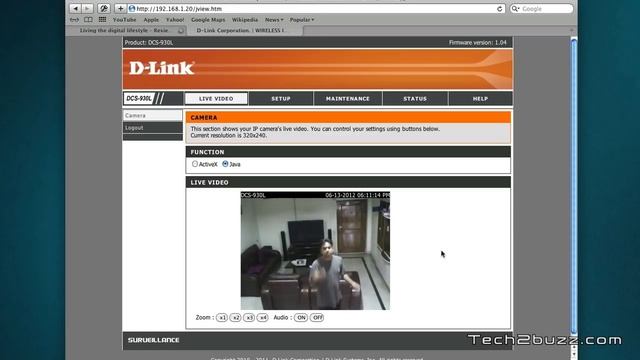Click the D-Link logo in the banner
Screen dimensions: 640x360
162,68
